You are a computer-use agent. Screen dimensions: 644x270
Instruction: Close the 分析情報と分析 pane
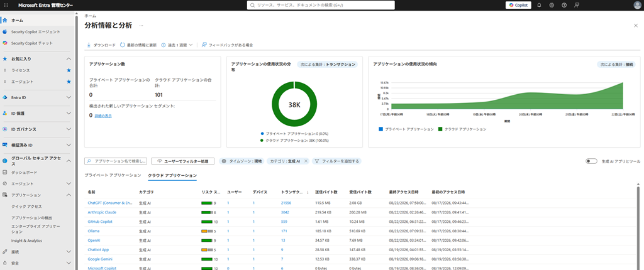(636, 26)
